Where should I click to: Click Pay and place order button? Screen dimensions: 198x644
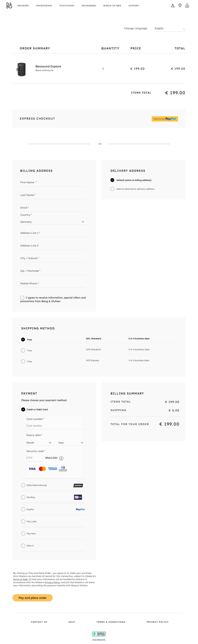(x=33, y=598)
